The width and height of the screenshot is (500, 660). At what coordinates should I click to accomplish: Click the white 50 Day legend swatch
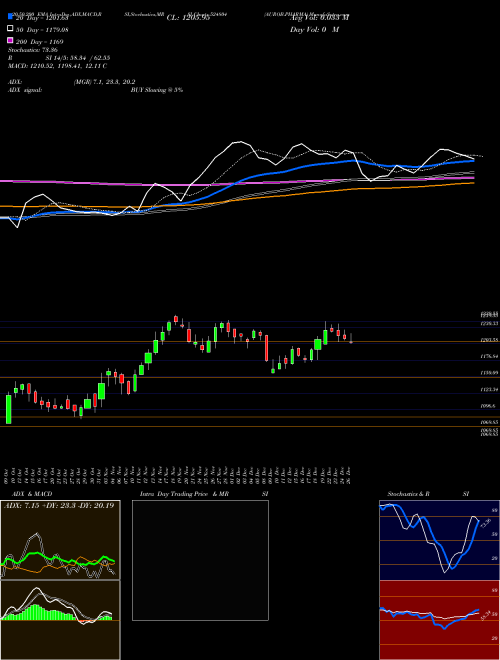pyautogui.click(x=10, y=29)
